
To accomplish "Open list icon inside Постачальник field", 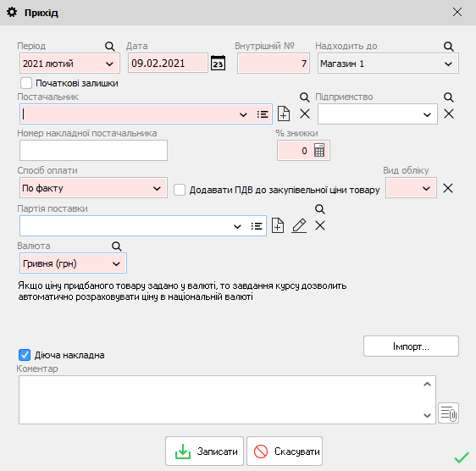I will (x=263, y=114).
